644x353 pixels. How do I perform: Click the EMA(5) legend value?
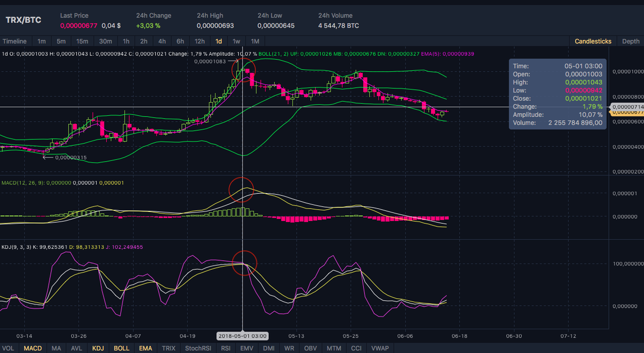click(447, 54)
